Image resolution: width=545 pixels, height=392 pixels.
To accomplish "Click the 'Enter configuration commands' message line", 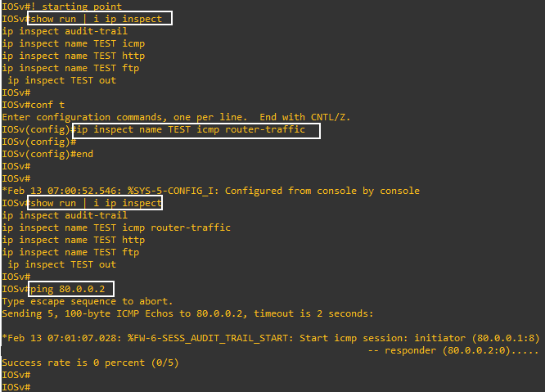I will click(176, 117).
